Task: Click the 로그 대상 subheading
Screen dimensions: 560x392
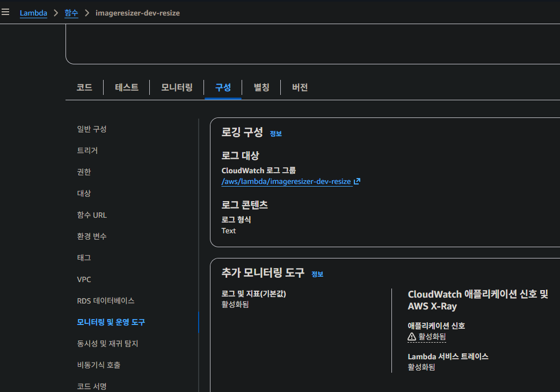Action: (240, 156)
